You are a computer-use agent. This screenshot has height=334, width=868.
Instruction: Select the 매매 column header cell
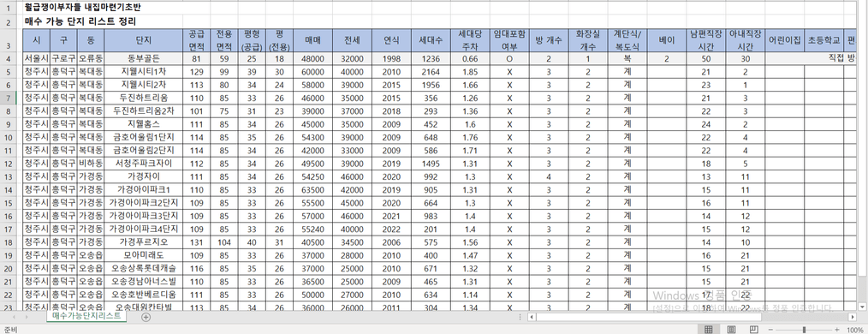tap(312, 40)
